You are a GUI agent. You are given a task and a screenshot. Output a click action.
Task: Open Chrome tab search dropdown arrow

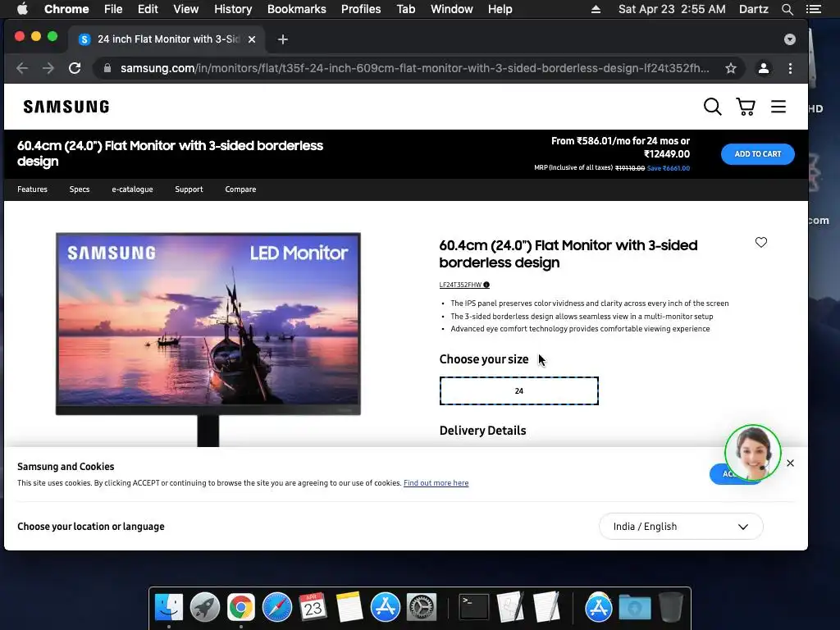(x=790, y=39)
